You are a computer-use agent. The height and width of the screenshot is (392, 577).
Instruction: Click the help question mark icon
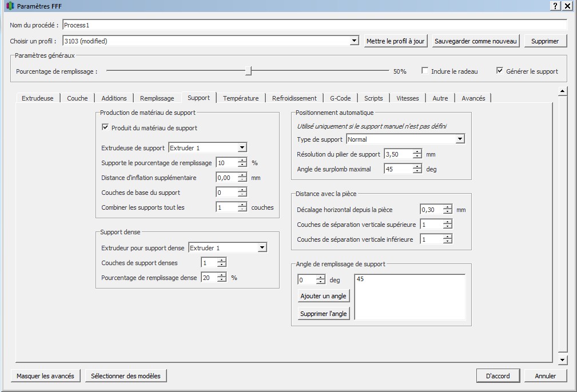555,6
